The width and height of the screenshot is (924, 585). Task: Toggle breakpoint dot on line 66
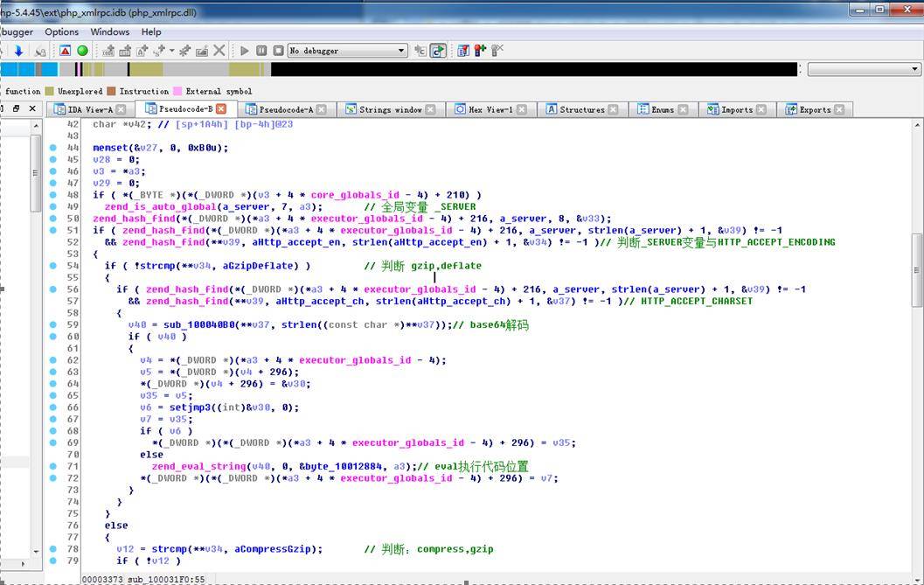pos(53,407)
